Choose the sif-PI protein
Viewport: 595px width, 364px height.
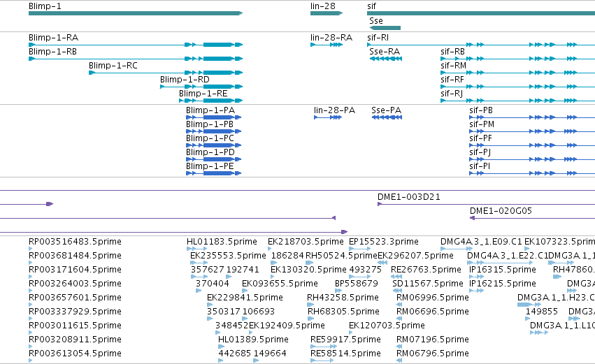pos(480,166)
